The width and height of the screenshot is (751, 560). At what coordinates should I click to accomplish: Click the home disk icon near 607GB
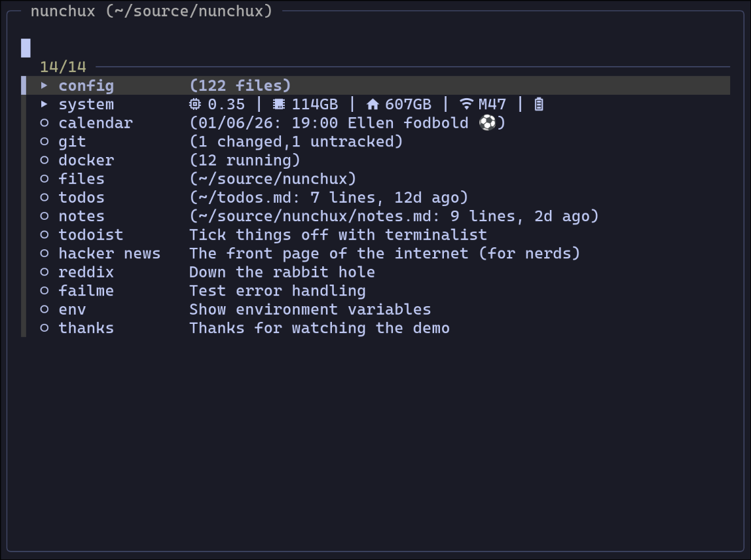[372, 104]
